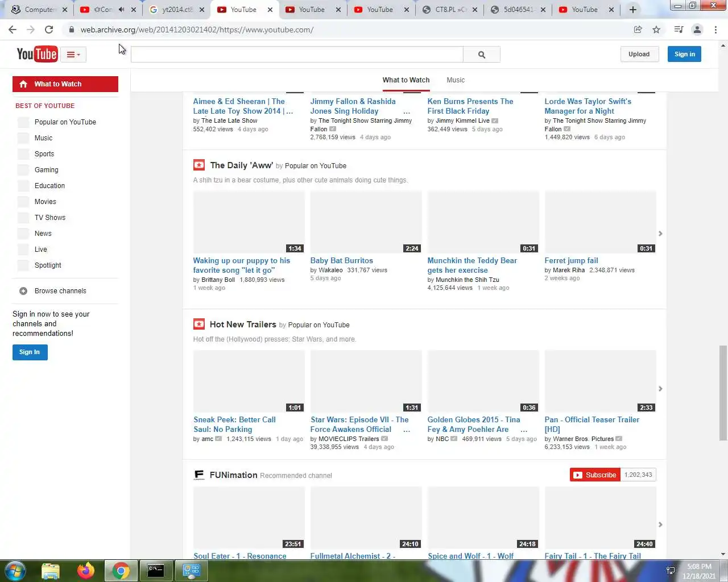The height and width of the screenshot is (582, 728).
Task: Open a new browser tab with plus
Action: (x=632, y=10)
